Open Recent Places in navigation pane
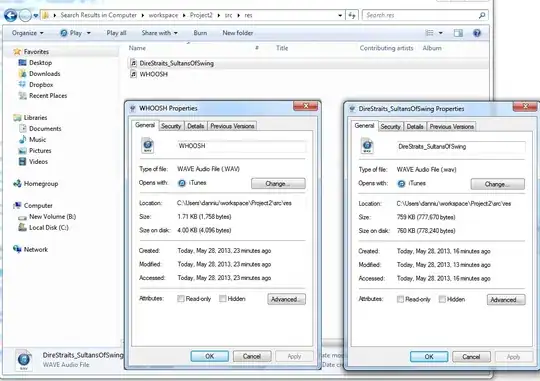540x381 pixels. (x=48, y=96)
